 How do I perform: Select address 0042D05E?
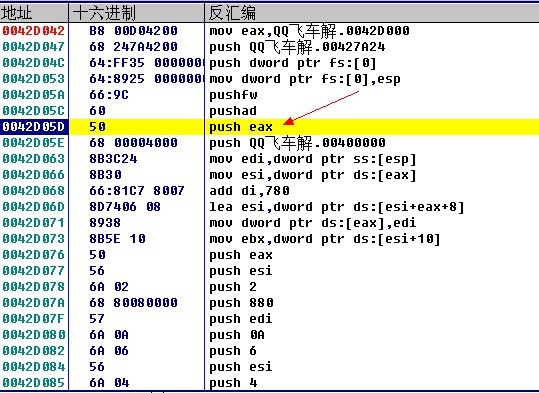click(33, 143)
